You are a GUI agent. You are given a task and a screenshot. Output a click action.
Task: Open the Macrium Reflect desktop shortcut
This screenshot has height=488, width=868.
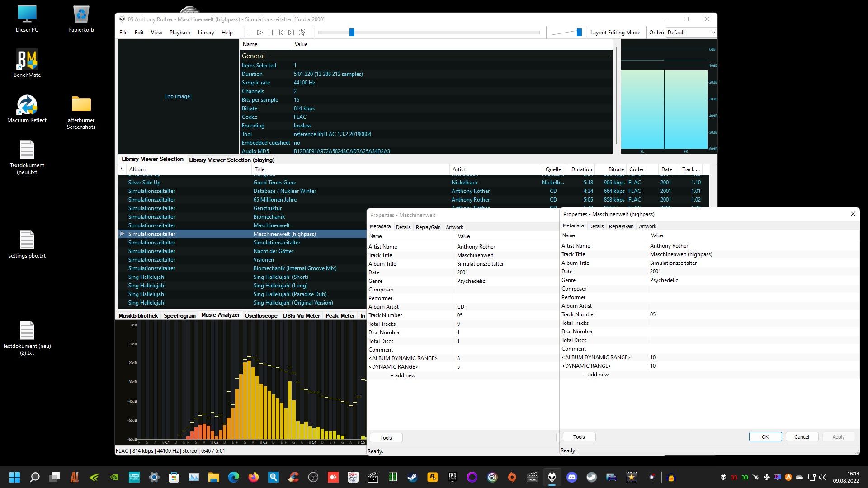coord(27,109)
